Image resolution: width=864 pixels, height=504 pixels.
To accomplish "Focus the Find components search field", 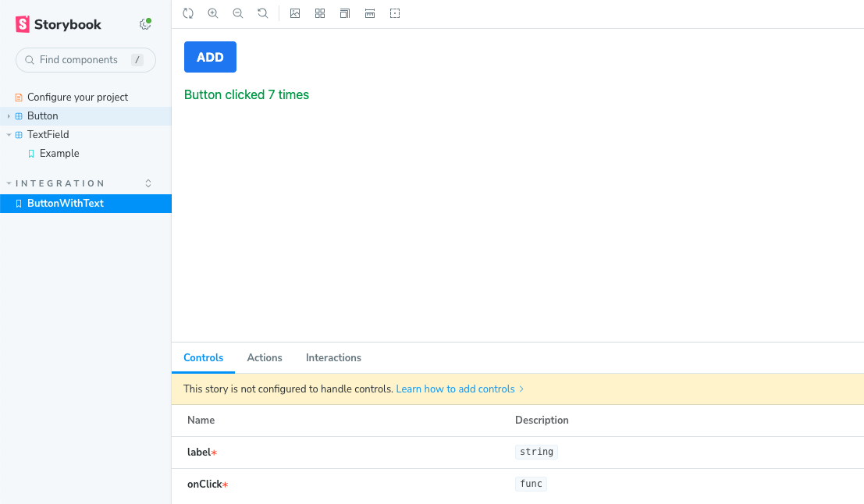I will pyautogui.click(x=79, y=60).
